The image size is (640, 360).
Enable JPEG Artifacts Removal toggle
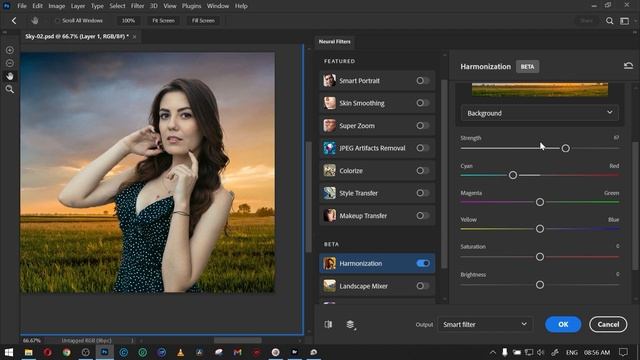tap(422, 148)
